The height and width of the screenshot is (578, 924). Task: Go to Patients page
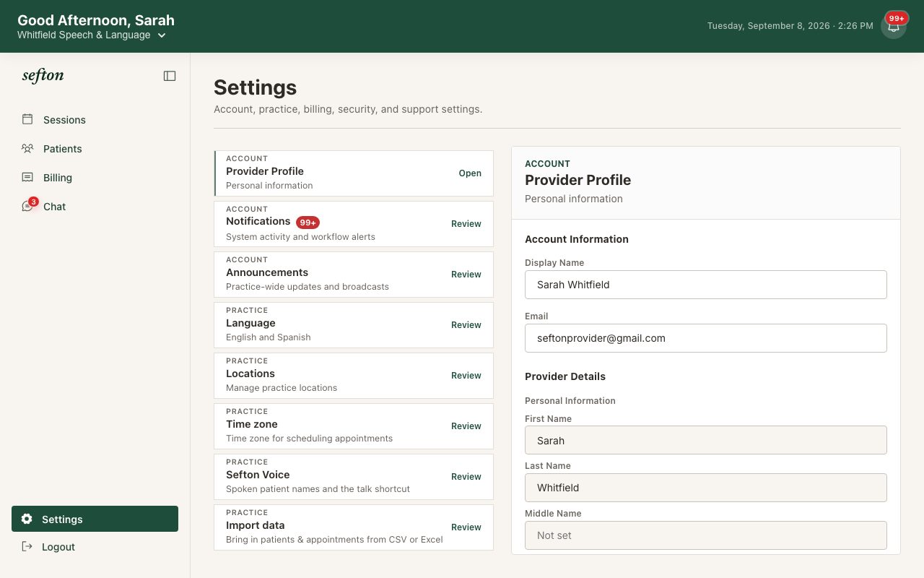coord(95,149)
